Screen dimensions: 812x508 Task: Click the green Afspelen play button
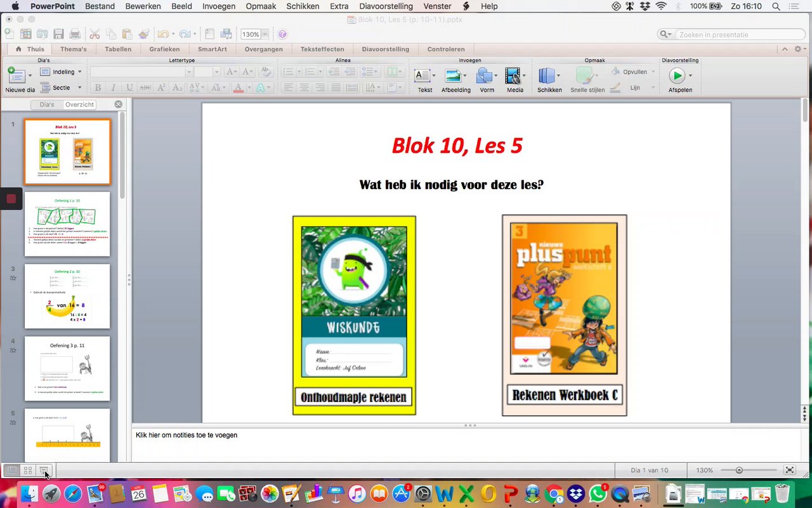coord(677,76)
